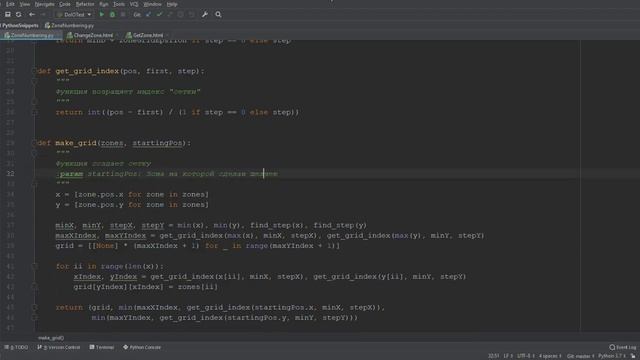Click the Python 3.7 interpreter status entry

pyautogui.click(x=612, y=356)
